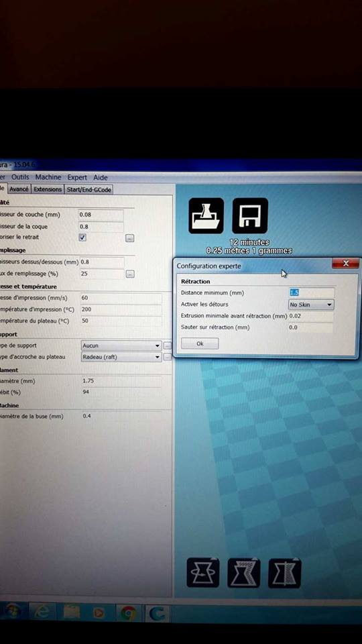
Task: Click the bed temperature field 50
Action: pos(121,321)
